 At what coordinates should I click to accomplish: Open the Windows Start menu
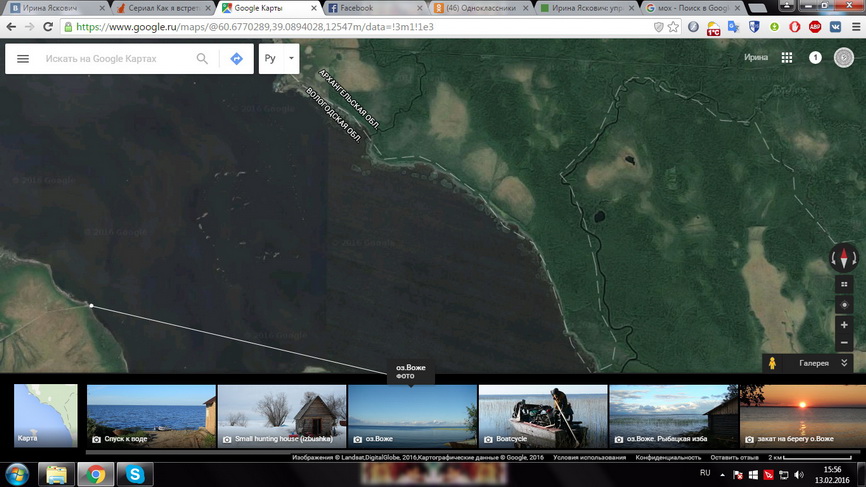[x=17, y=474]
